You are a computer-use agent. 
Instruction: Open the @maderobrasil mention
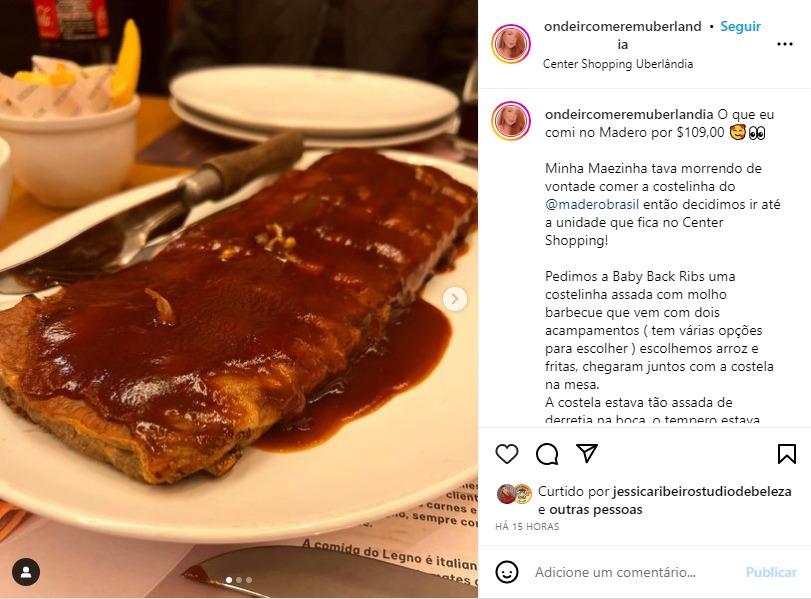pyautogui.click(x=592, y=204)
